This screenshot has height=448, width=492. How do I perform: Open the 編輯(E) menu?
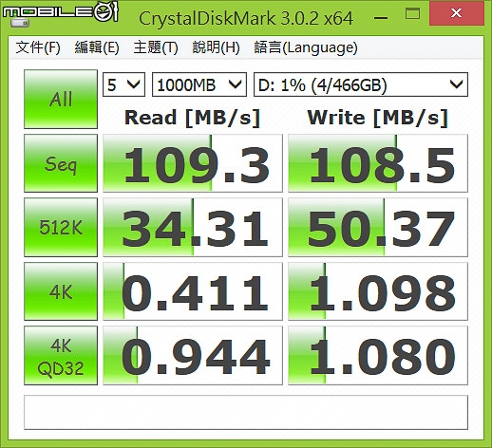(97, 47)
